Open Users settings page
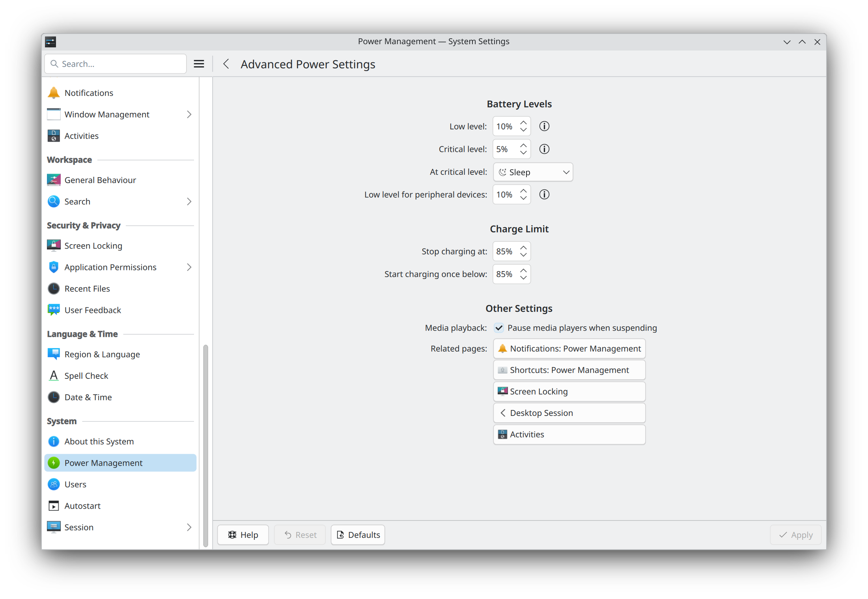868x599 pixels. pos(75,484)
